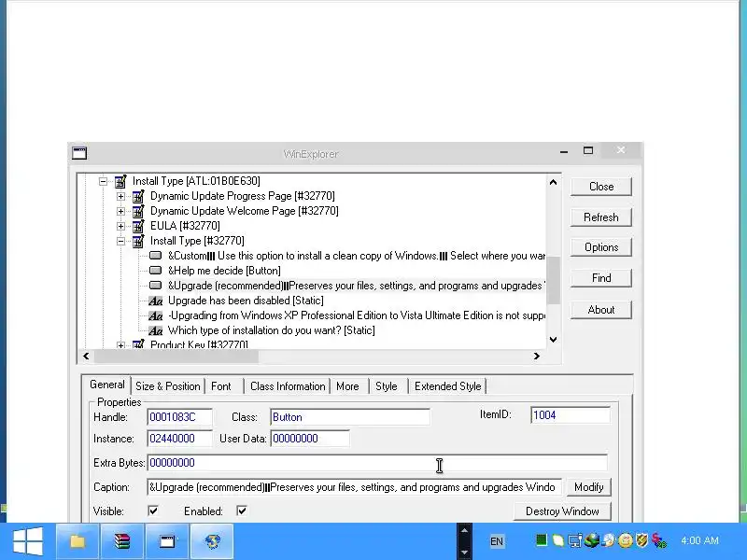Open the Extended Style tab
747x560 pixels.
coord(448,386)
